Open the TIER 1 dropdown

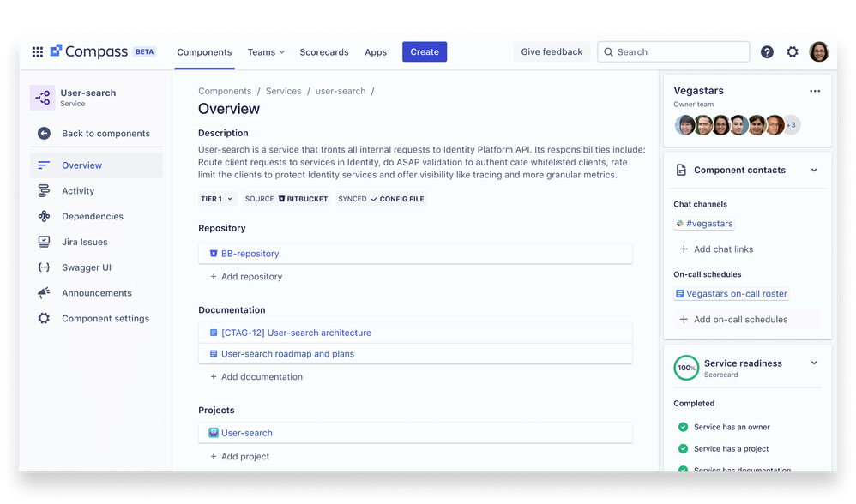[216, 199]
